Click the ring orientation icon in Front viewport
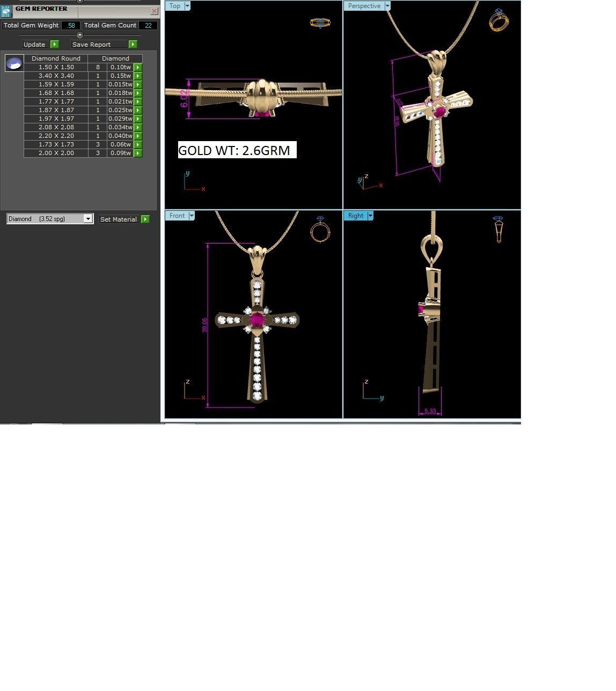This screenshot has height=691, width=616. click(320, 230)
